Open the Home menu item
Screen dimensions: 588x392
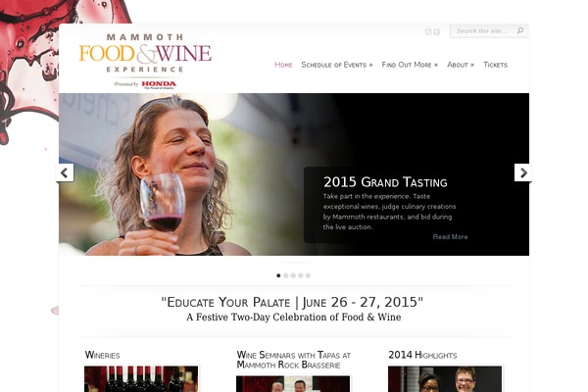pos(283,65)
